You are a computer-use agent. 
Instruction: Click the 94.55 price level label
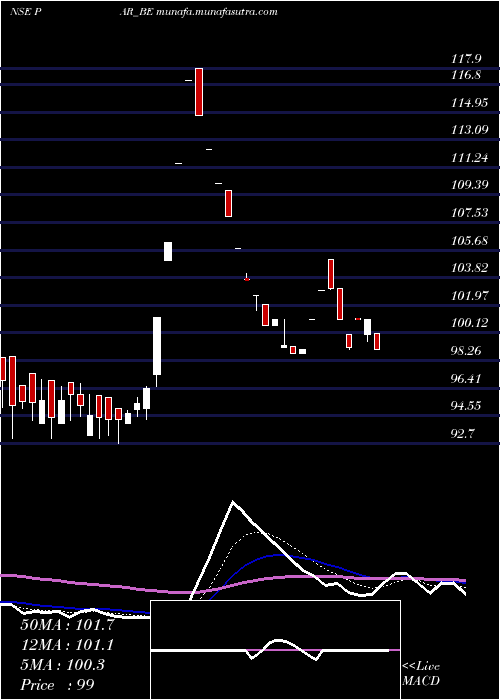click(x=466, y=406)
